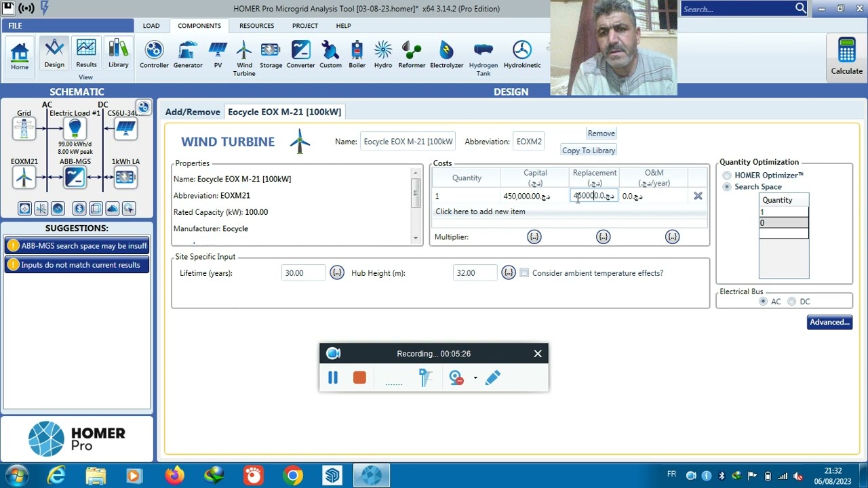Remove the wind turbine component
Image resolution: width=868 pixels, height=488 pixels.
pyautogui.click(x=601, y=134)
